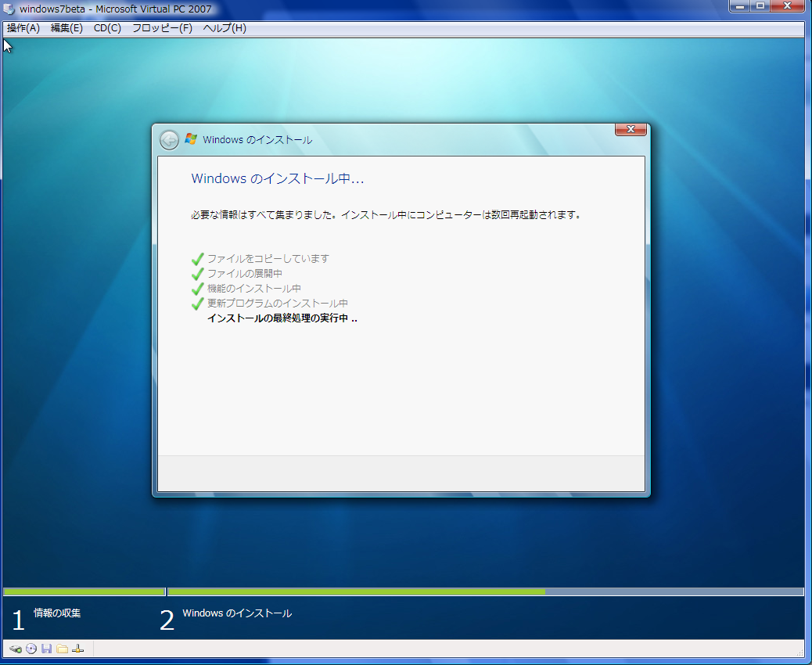Click the heading Windows のインストール中...

278,178
